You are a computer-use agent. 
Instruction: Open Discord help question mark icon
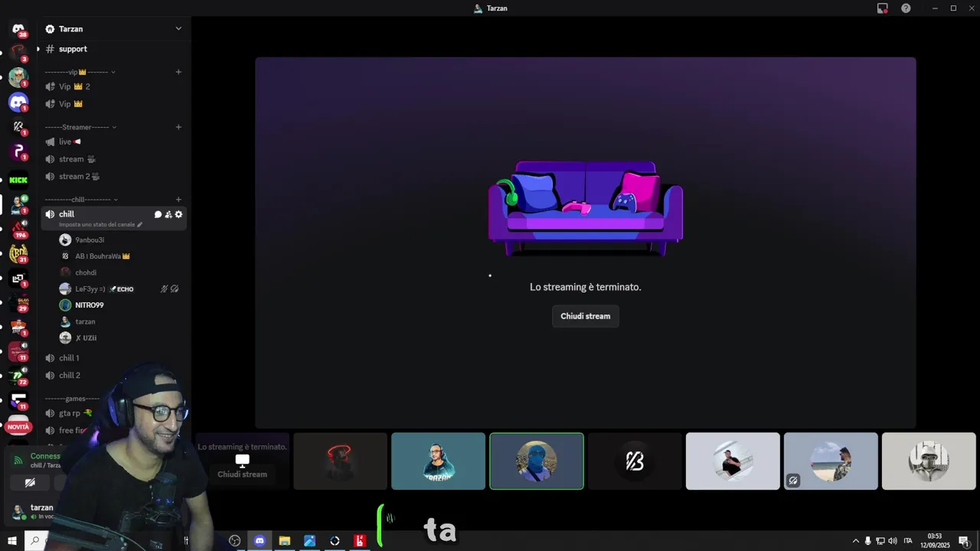(906, 8)
